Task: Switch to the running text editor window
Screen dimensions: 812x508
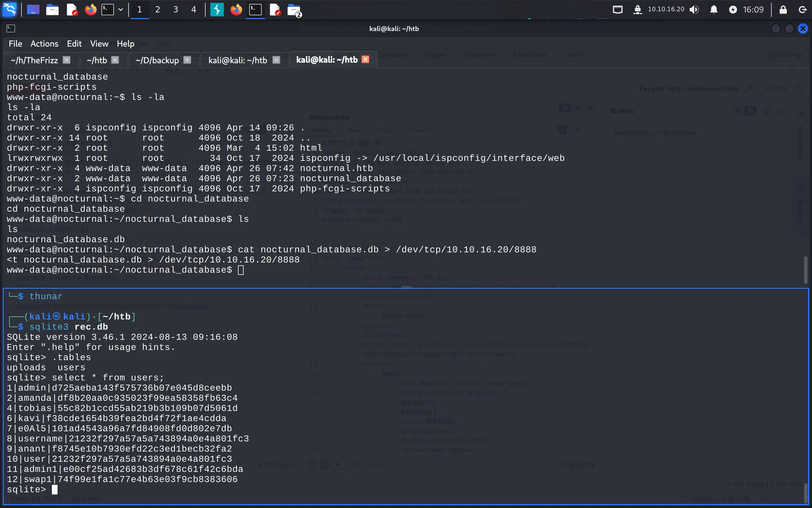Action: [x=275, y=9]
